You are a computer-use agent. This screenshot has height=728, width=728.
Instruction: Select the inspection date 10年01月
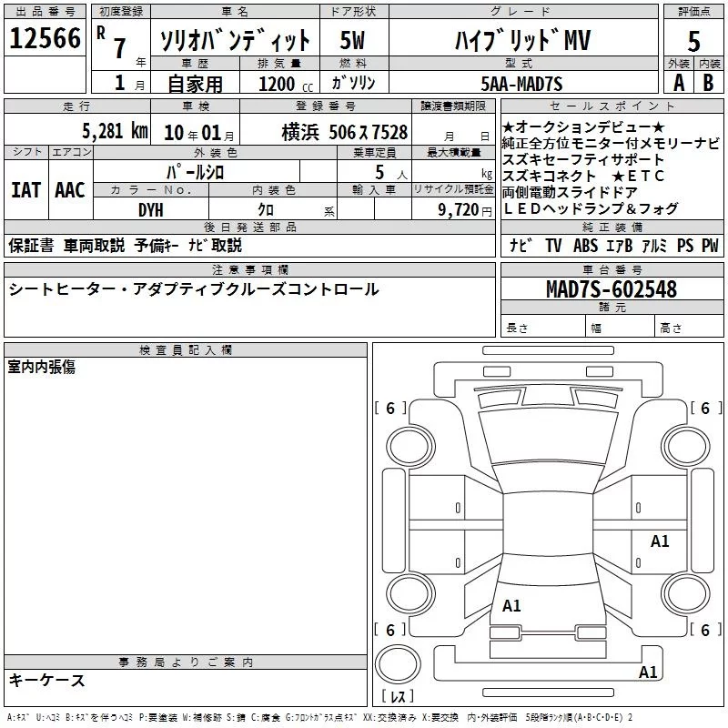click(x=199, y=133)
